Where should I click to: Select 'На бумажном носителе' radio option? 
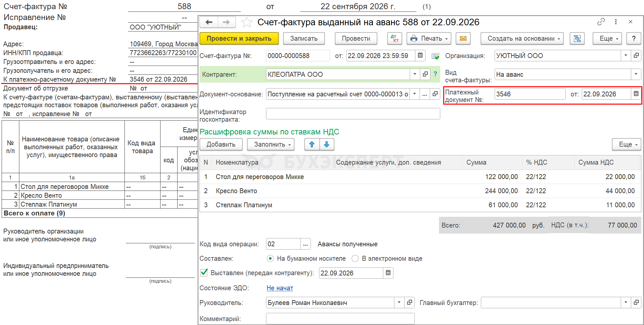click(270, 258)
